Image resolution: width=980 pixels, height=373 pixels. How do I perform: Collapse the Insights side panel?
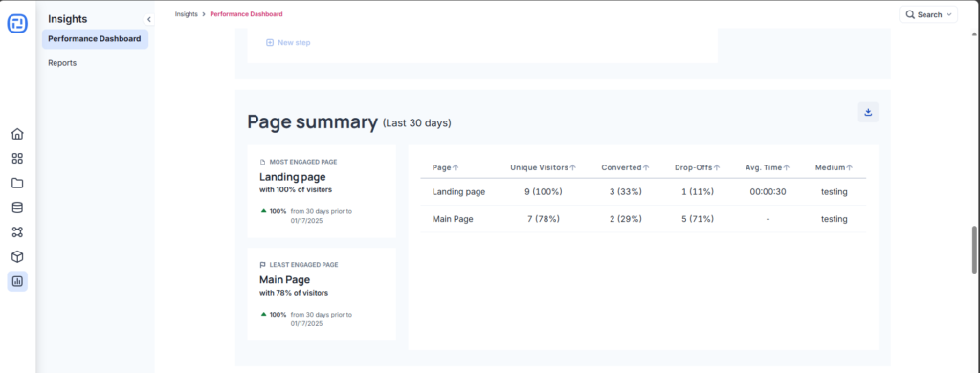[x=148, y=19]
